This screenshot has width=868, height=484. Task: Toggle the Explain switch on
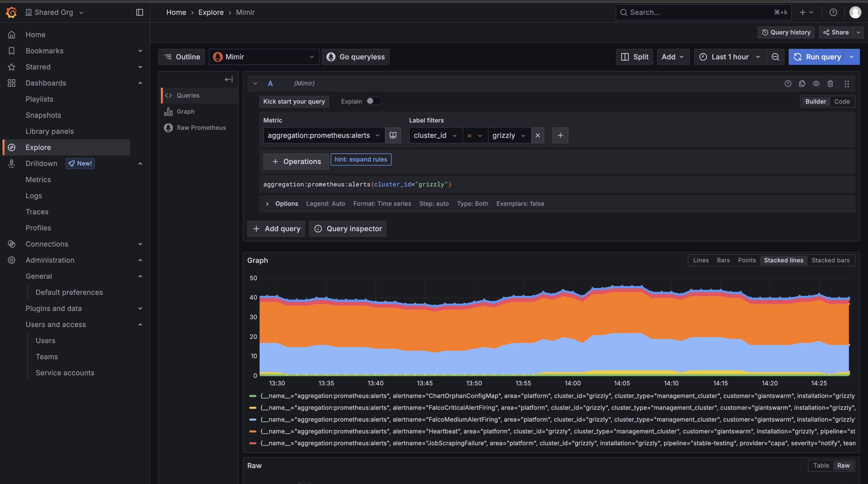pyautogui.click(x=374, y=101)
